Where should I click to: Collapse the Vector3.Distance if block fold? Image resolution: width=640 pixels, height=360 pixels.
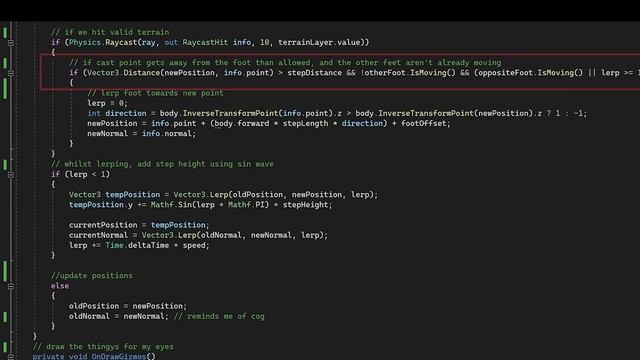tap(11, 73)
